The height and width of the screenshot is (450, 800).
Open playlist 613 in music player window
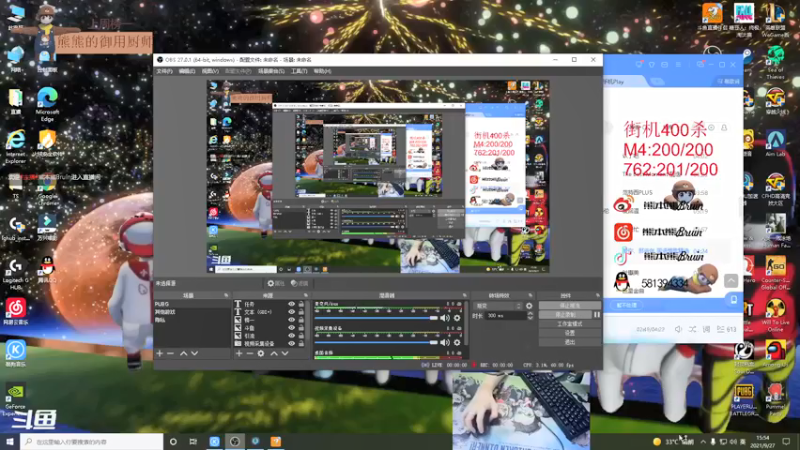pos(727,329)
